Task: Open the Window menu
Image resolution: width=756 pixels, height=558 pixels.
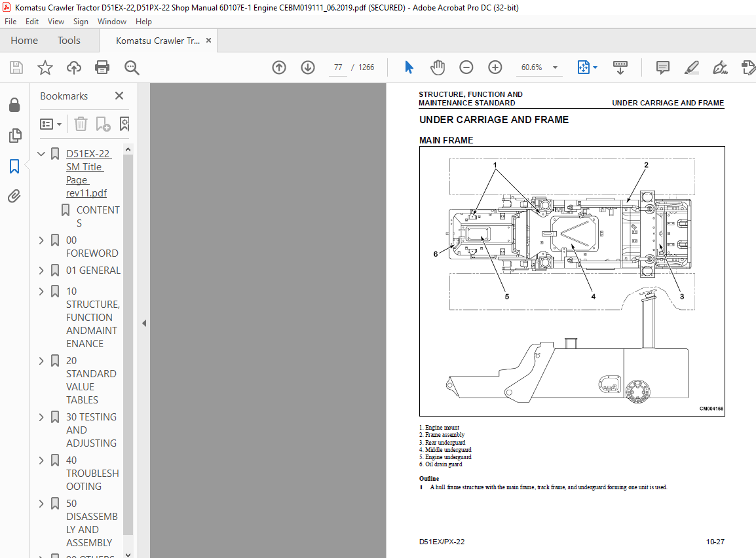Action: (112, 22)
